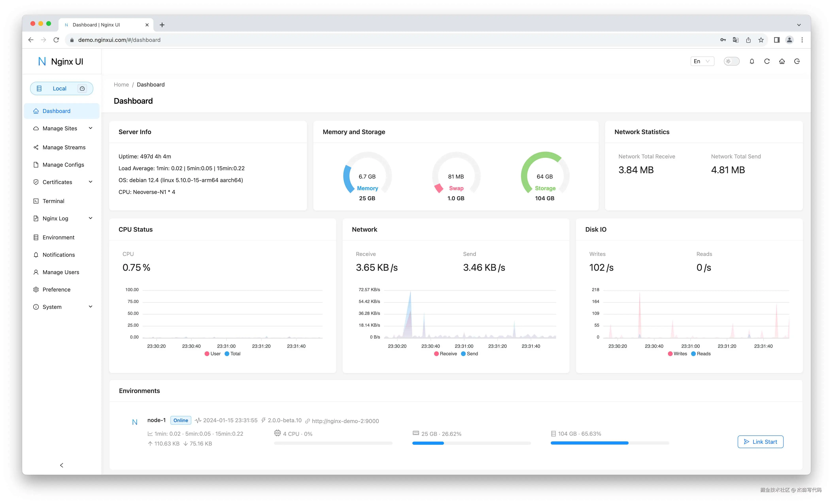The image size is (833, 504).
Task: Click the Nginx reload icon in header
Action: point(767,61)
